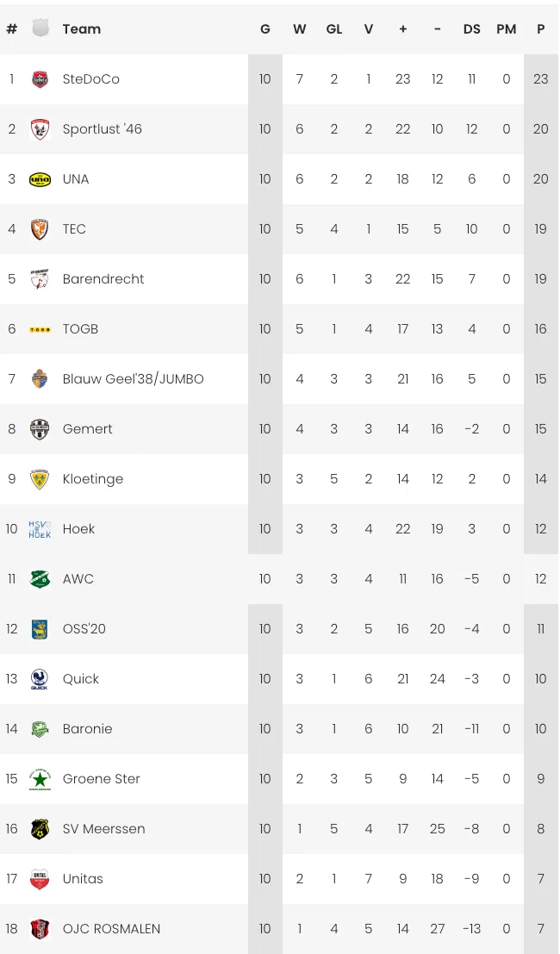Click the green AWC club logo

click(x=40, y=579)
